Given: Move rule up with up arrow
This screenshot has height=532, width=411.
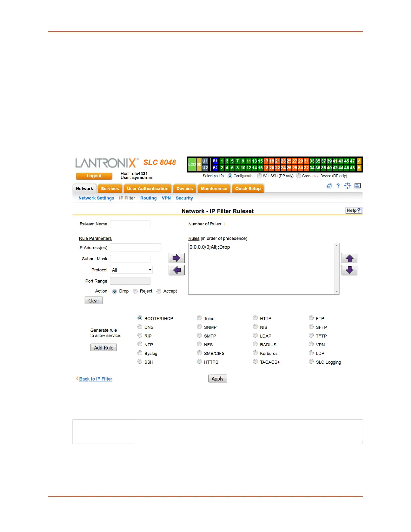Looking at the screenshot, I should [x=349, y=258].
